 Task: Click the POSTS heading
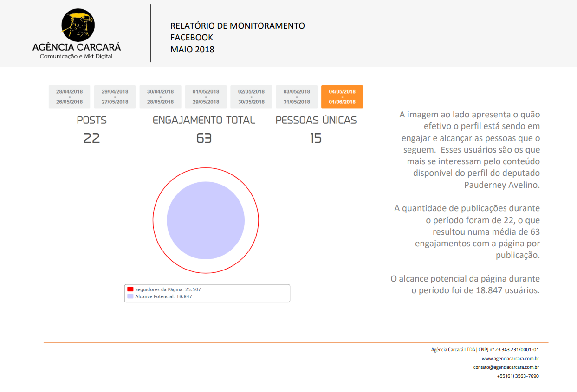tap(92, 120)
